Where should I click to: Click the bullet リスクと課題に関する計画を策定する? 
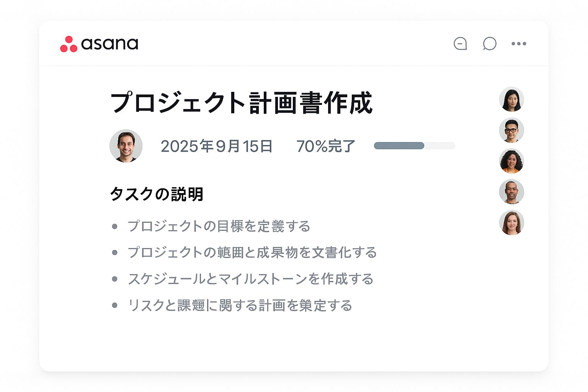click(x=240, y=305)
